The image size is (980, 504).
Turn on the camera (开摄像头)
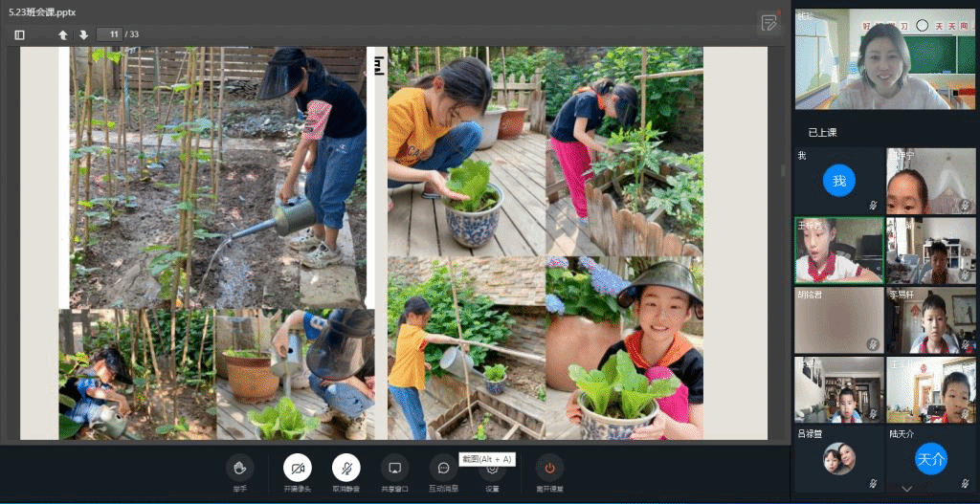[x=298, y=468]
